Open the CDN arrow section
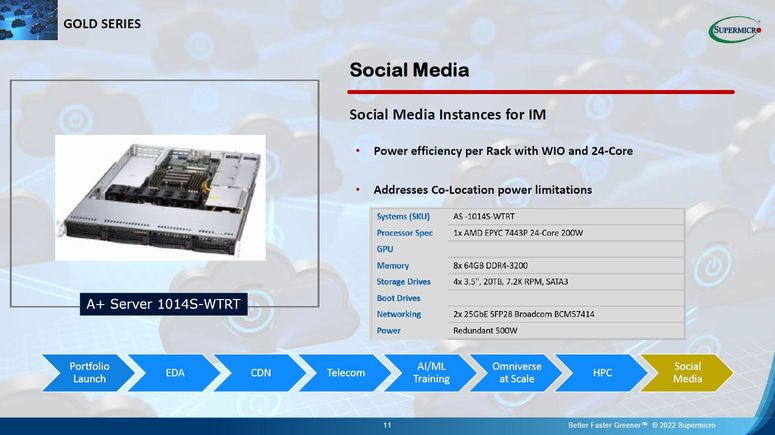Image resolution: width=775 pixels, height=435 pixels. 260,373
